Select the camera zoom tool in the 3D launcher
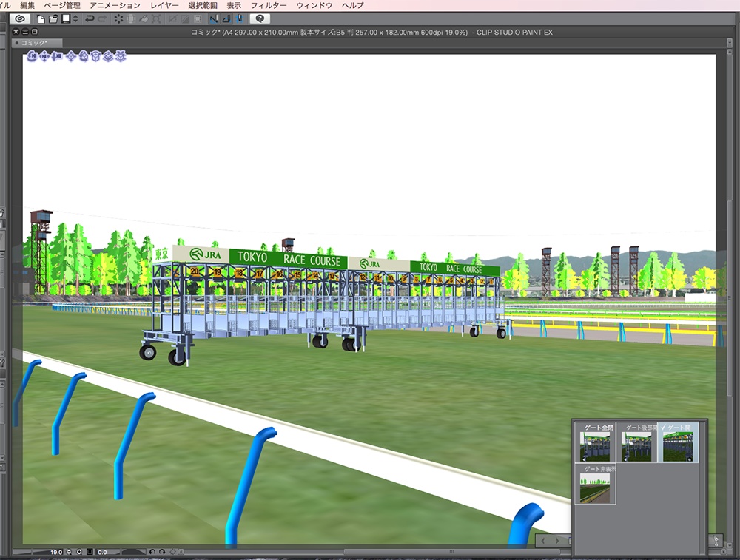Viewport: 740px width, 560px height. [x=56, y=55]
